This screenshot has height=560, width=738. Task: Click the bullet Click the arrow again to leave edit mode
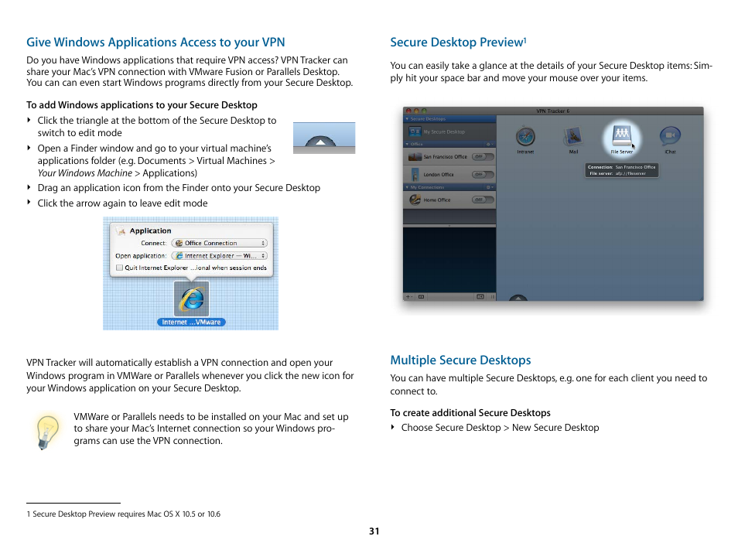click(x=122, y=203)
